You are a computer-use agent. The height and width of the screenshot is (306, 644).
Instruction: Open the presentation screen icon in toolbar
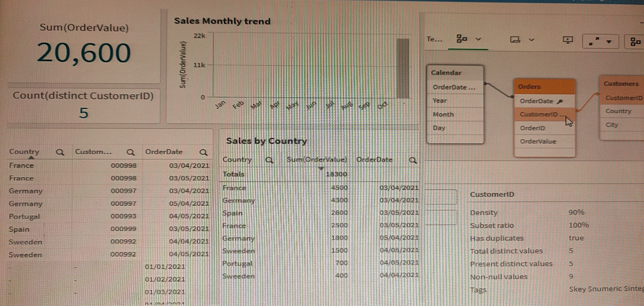coord(567,40)
